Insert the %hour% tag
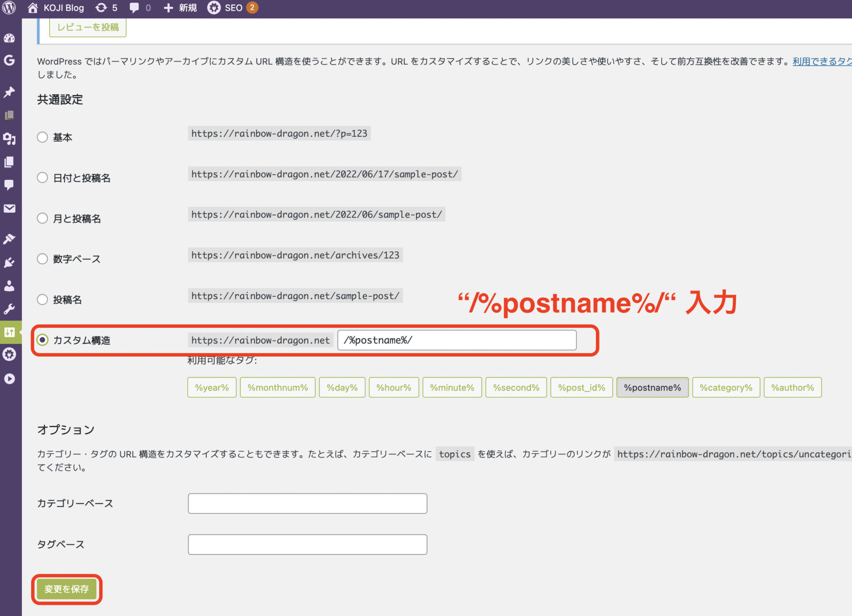This screenshot has height=616, width=852. click(x=394, y=387)
